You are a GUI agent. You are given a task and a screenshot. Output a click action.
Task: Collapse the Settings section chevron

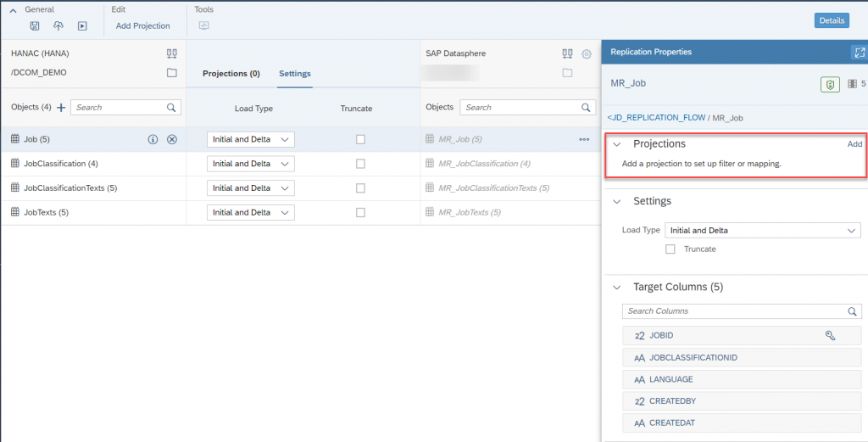pyautogui.click(x=617, y=202)
